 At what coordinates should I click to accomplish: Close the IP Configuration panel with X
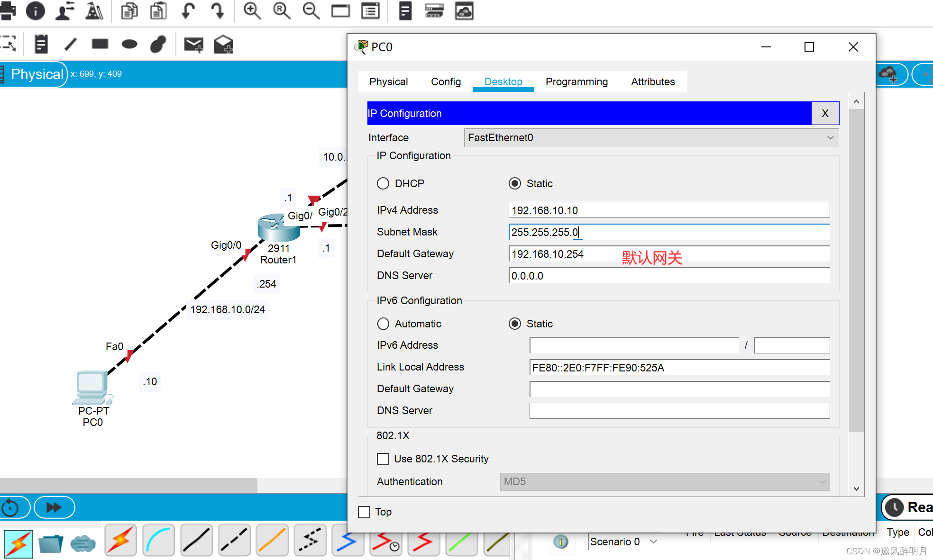click(x=825, y=113)
